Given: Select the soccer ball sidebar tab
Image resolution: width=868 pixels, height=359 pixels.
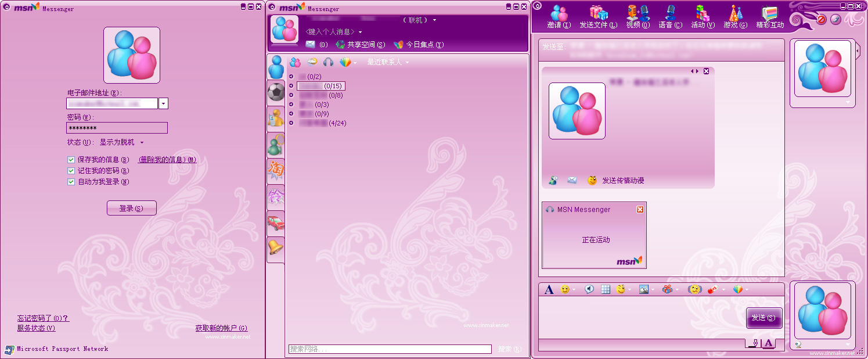Looking at the screenshot, I should [276, 92].
